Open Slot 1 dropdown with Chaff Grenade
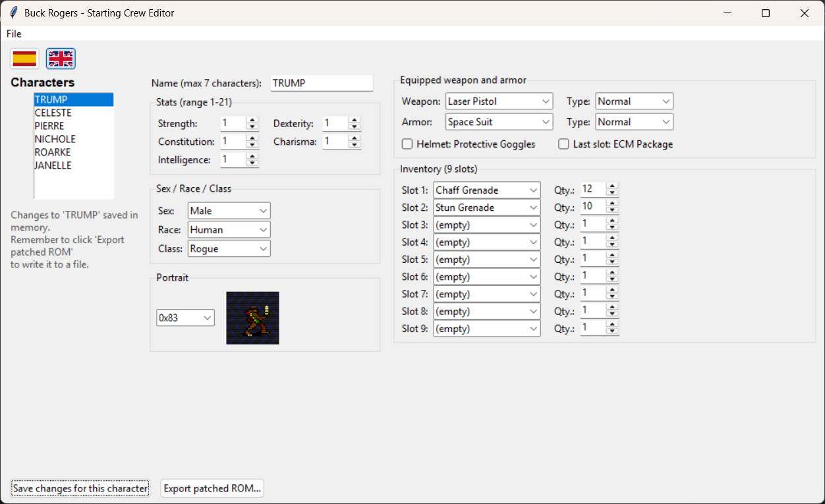825x504 pixels. (x=487, y=190)
